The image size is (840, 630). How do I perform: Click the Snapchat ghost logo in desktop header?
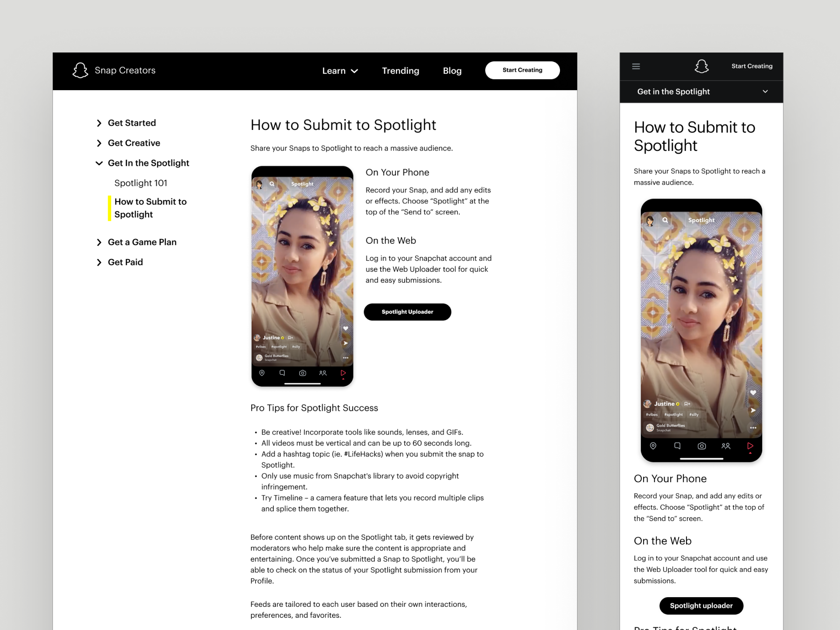[x=80, y=70]
